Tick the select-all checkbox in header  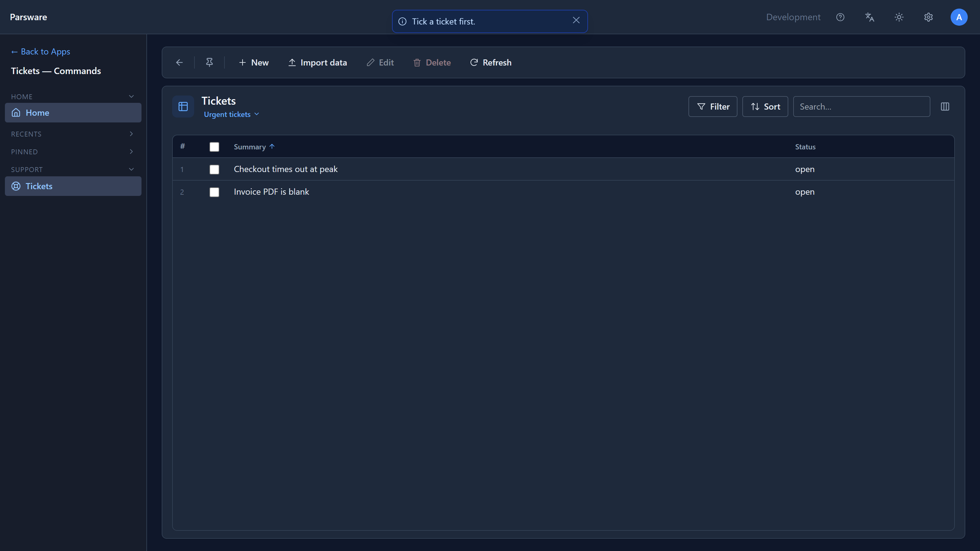pos(214,147)
